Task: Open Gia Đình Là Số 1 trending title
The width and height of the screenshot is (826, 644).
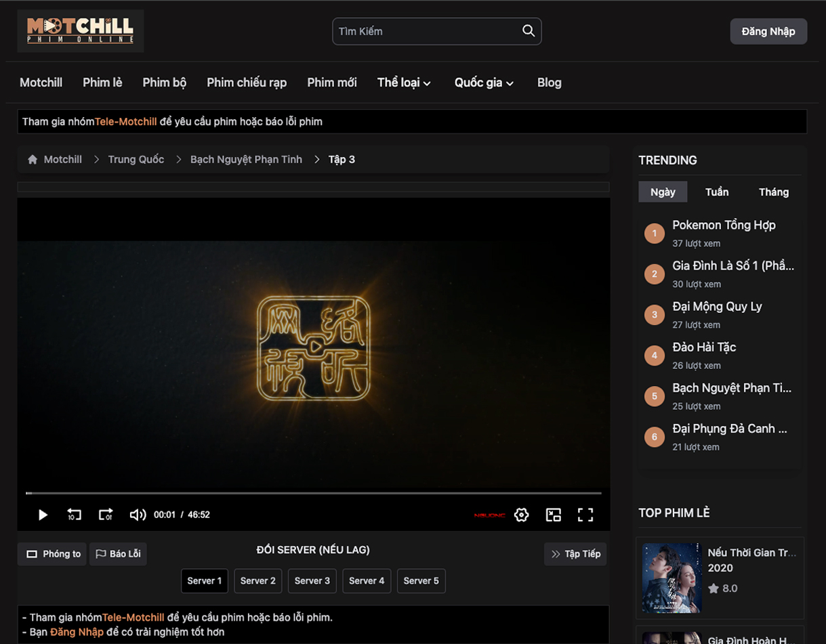Action: click(733, 265)
